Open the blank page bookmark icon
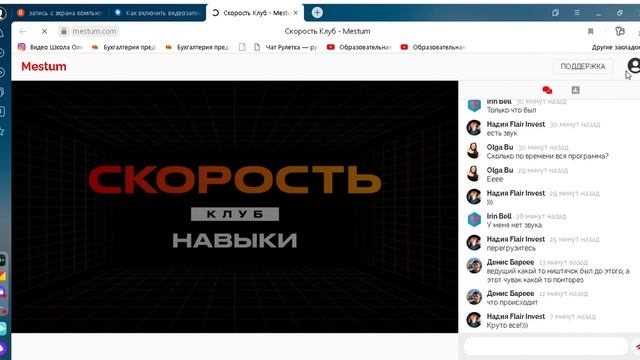The image size is (640, 360). pyautogui.click(x=242, y=47)
